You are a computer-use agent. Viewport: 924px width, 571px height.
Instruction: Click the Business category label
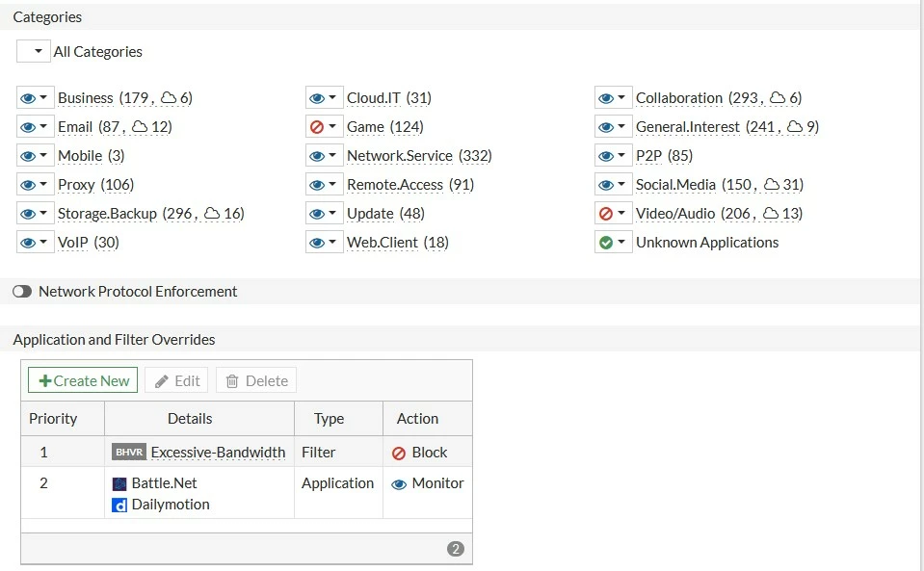coord(86,97)
